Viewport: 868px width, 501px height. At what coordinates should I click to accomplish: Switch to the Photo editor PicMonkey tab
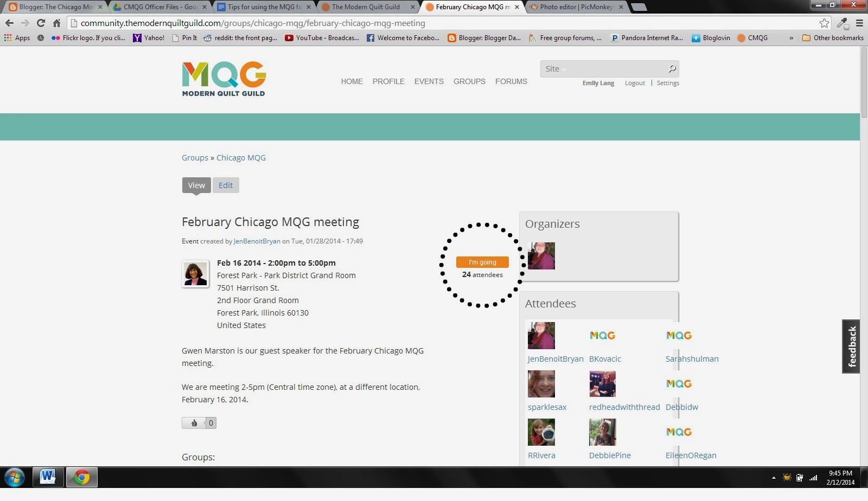pos(576,7)
